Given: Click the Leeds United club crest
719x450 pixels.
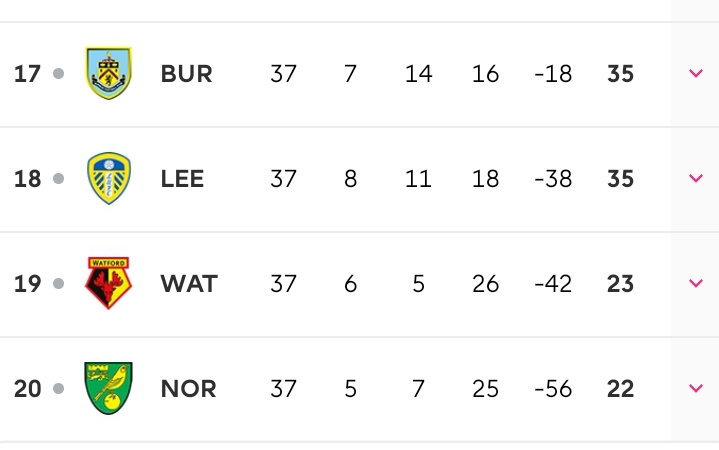Looking at the screenshot, I should [109, 178].
